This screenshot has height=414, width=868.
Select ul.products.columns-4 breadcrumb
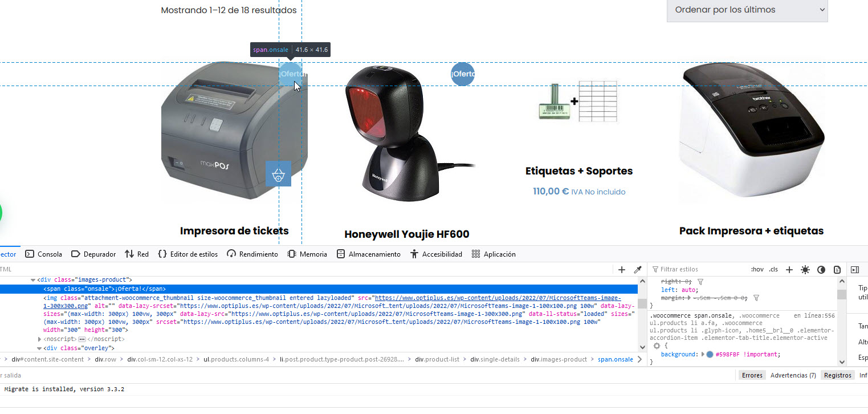pos(236,359)
